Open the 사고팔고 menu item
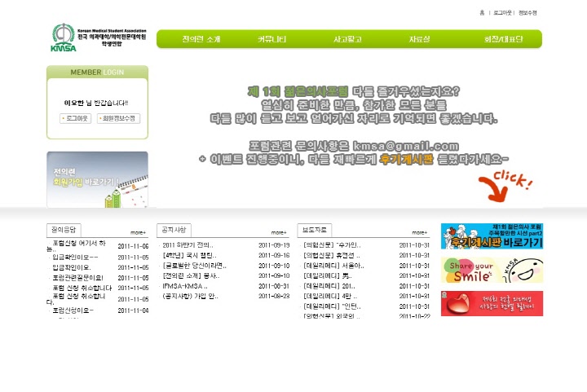Image resolution: width=587 pixels, height=392 pixels. 347,39
